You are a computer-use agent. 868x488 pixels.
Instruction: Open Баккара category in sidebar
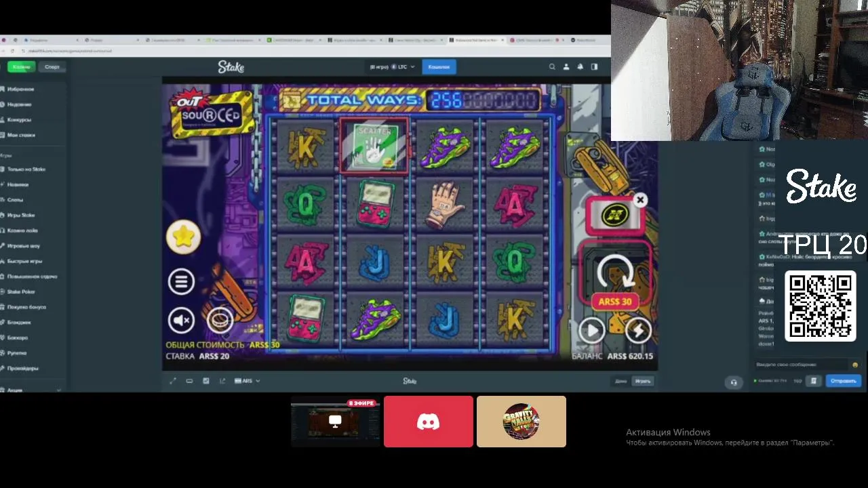click(18, 338)
